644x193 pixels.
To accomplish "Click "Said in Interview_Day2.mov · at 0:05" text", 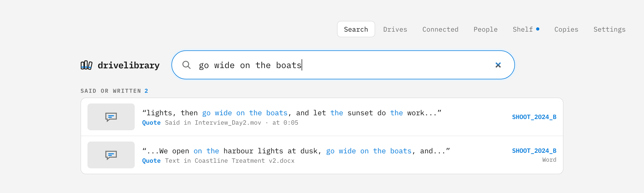I will tap(232, 123).
